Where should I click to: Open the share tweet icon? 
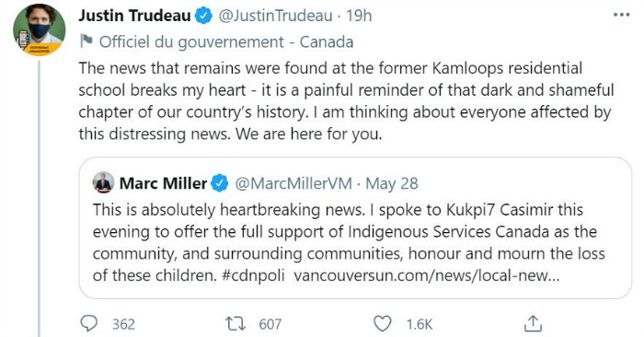pyautogui.click(x=533, y=323)
